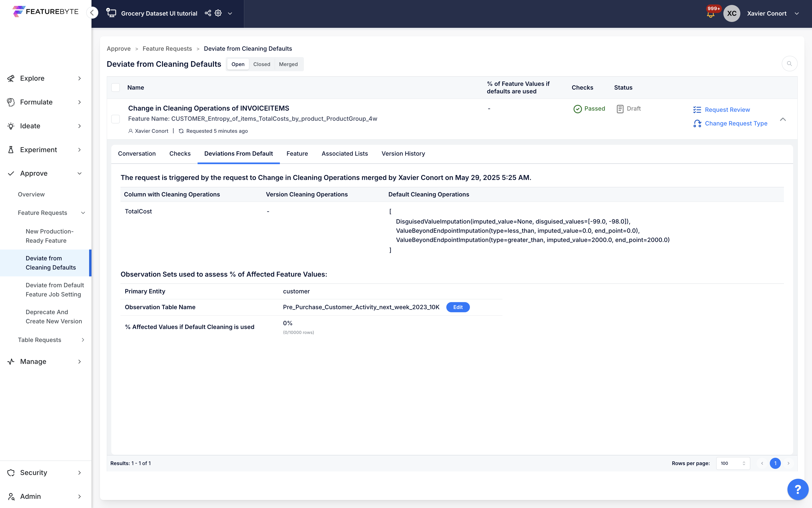
Task: Click the Security shield icon
Action: 11,473
